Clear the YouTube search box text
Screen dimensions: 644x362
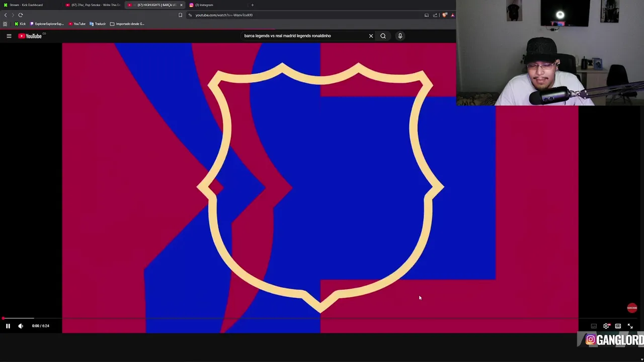pos(371,36)
